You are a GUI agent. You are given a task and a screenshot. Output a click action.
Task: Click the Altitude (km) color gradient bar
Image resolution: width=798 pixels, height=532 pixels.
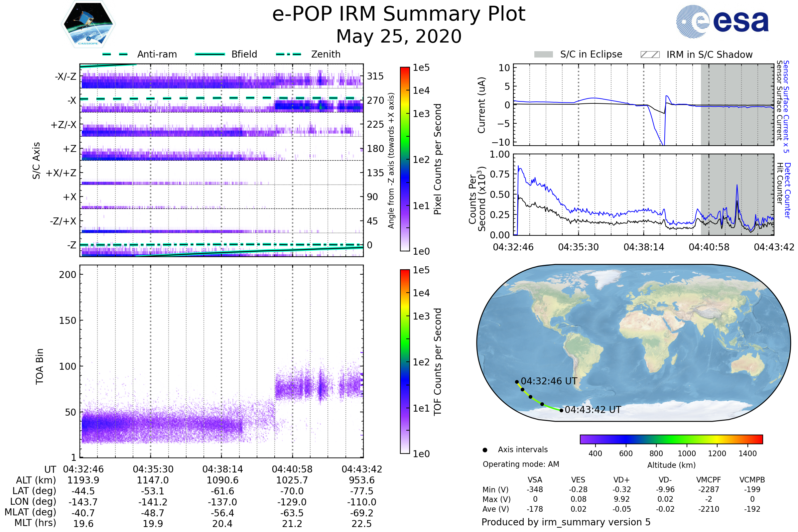pyautogui.click(x=671, y=439)
